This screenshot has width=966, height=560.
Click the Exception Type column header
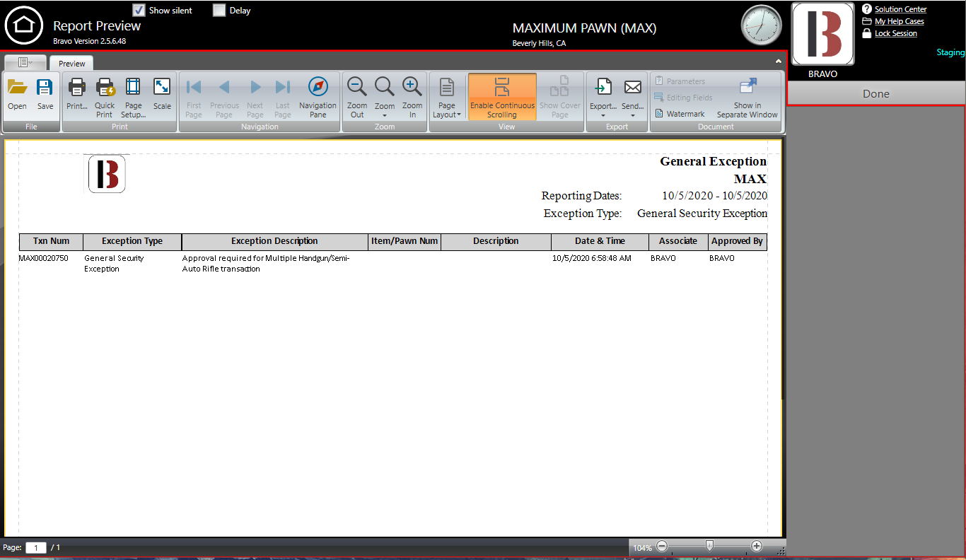click(x=132, y=241)
